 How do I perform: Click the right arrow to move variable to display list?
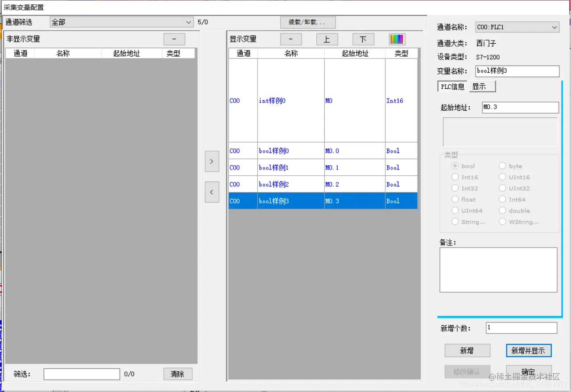tap(212, 161)
